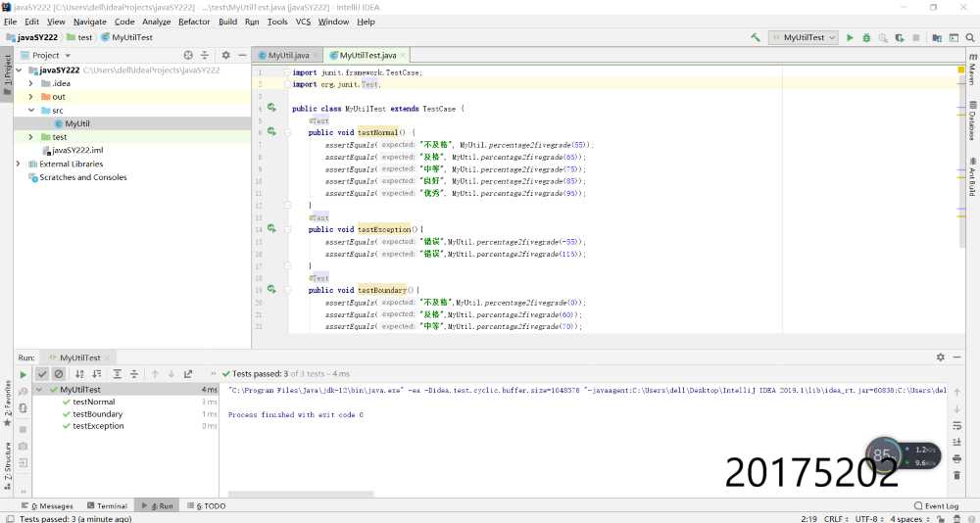Select testException in test results
980x523 pixels.
tap(98, 425)
